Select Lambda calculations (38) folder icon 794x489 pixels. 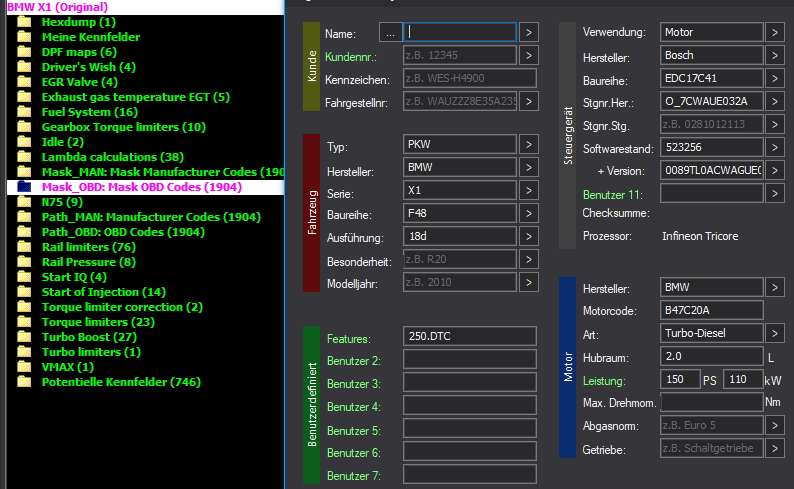click(24, 157)
